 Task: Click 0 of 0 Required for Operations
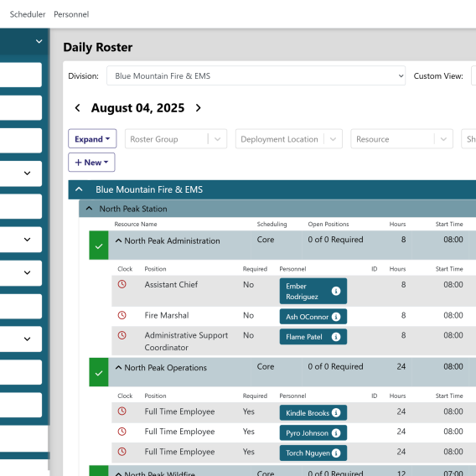click(x=335, y=366)
